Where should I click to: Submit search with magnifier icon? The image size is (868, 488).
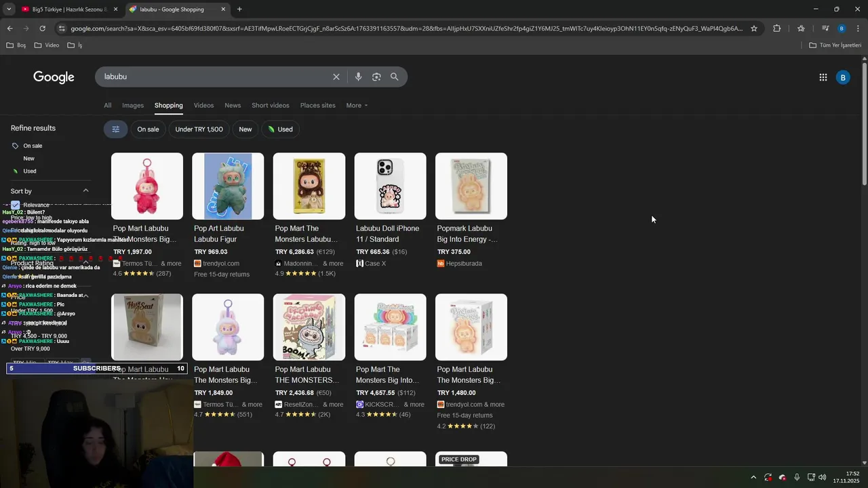coord(394,77)
